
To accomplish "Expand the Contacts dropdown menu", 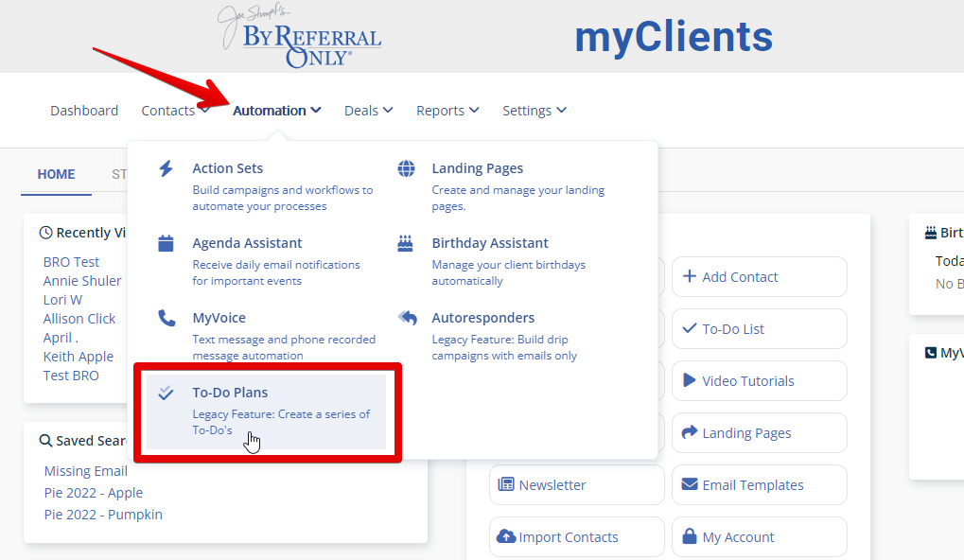I will (x=175, y=111).
